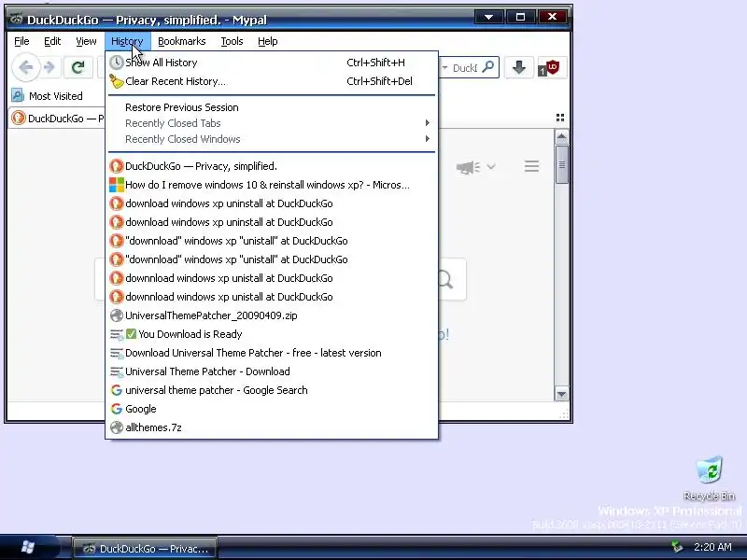Expand Recently Closed Windows submenu
Image resolution: width=747 pixels, height=560 pixels.
(x=272, y=139)
